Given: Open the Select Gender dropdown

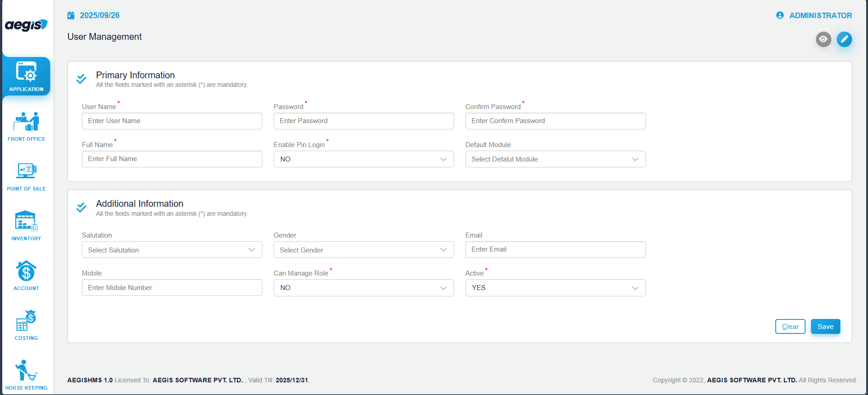Looking at the screenshot, I should click(x=363, y=250).
